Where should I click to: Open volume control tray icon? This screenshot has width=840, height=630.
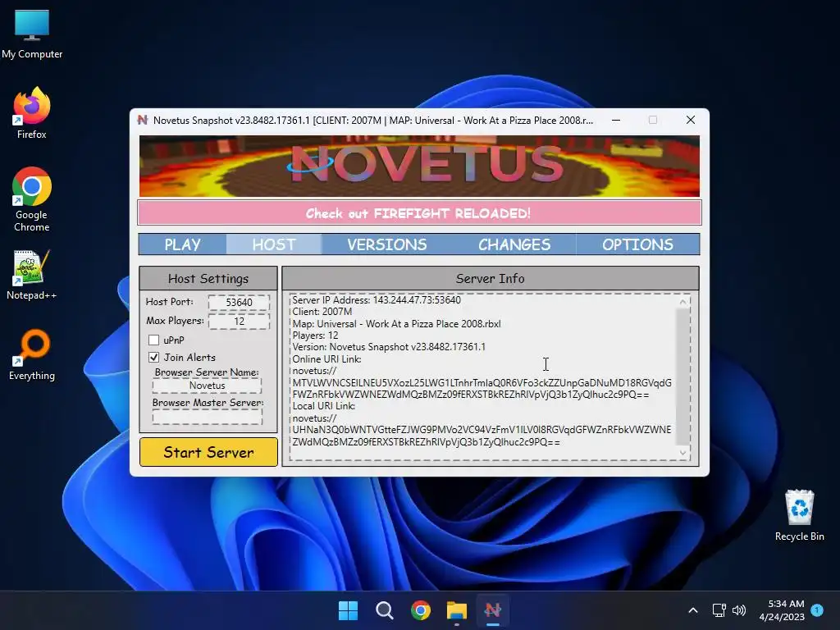tap(739, 610)
